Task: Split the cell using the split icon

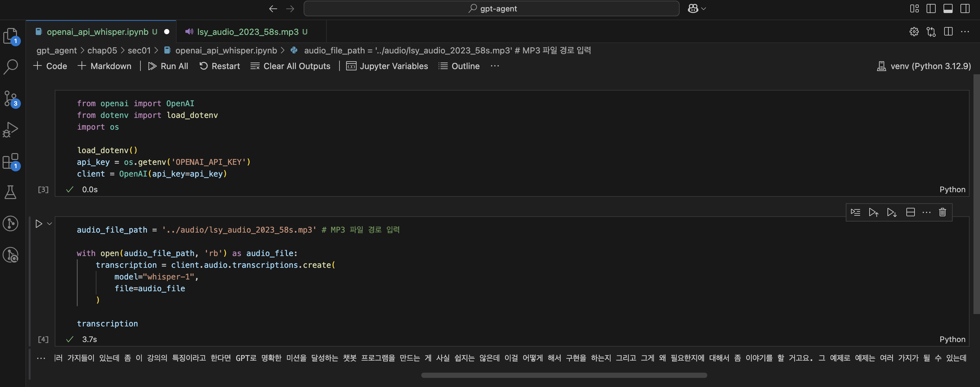Action: 910,212
